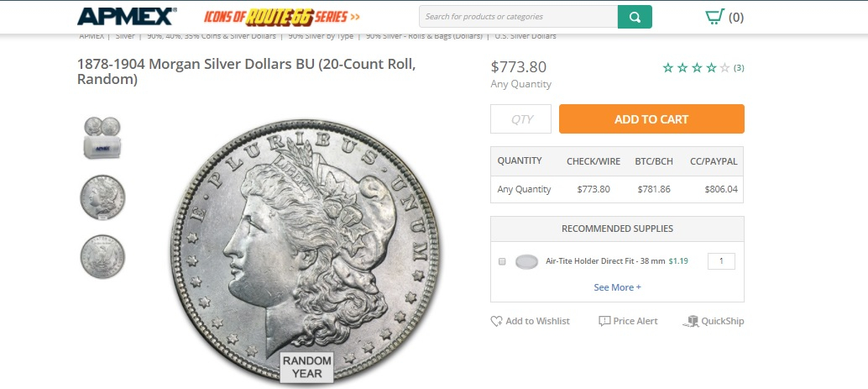The height and width of the screenshot is (389, 868).
Task: Open the review count link (3)
Action: 739,68
